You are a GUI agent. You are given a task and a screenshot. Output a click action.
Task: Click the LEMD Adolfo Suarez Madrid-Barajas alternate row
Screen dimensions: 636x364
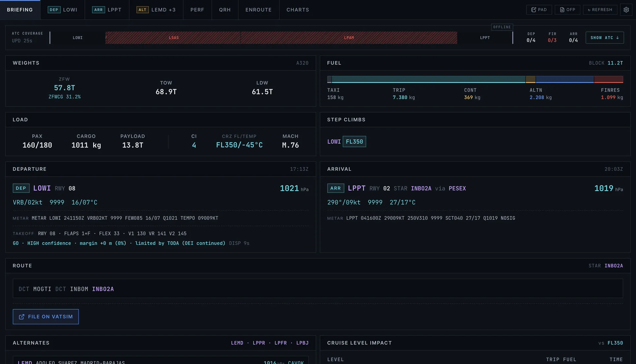click(161, 360)
